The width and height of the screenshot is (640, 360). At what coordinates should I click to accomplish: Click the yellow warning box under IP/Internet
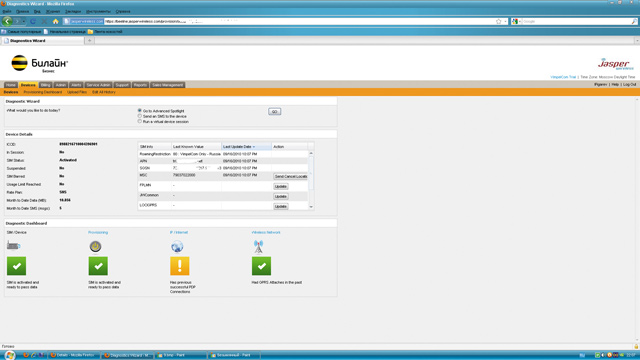pos(180,266)
